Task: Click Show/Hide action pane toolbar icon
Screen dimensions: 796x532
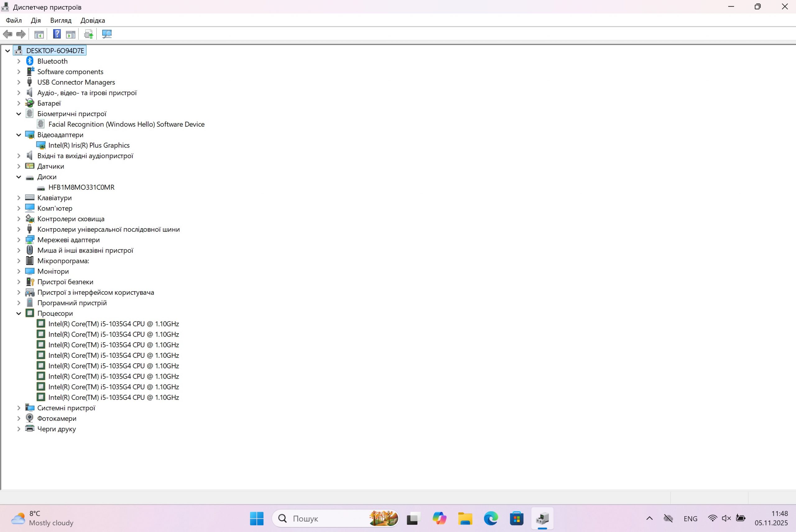Action: point(71,34)
